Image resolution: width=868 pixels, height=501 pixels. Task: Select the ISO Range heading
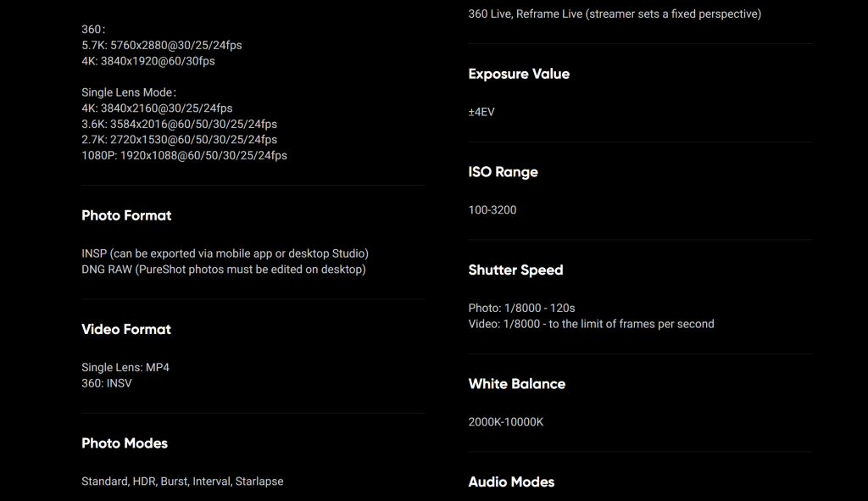point(504,172)
